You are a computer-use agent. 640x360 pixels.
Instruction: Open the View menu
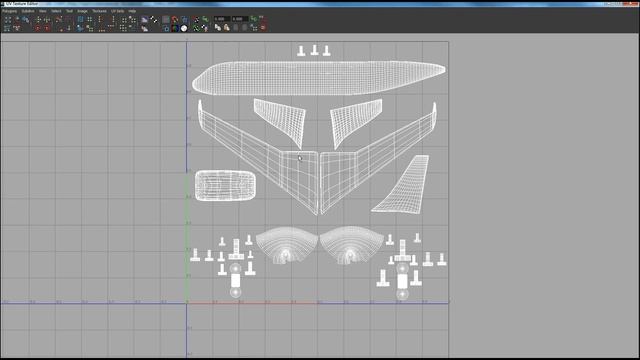42,11
